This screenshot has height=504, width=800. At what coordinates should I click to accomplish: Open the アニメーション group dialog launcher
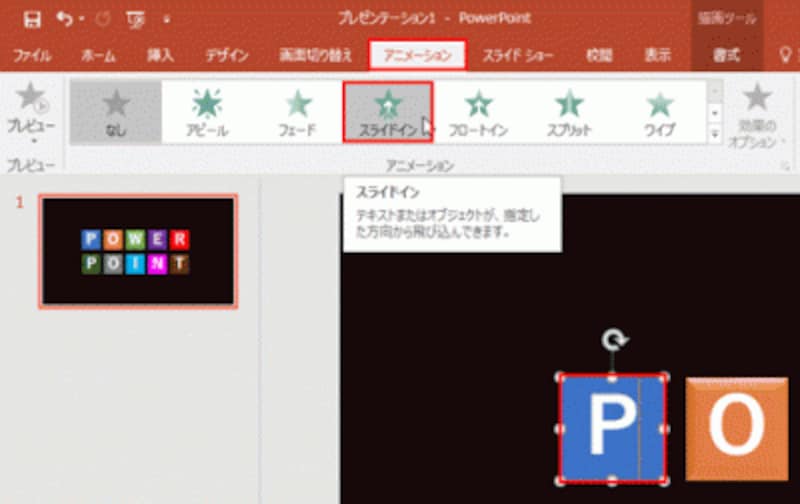coord(785,166)
